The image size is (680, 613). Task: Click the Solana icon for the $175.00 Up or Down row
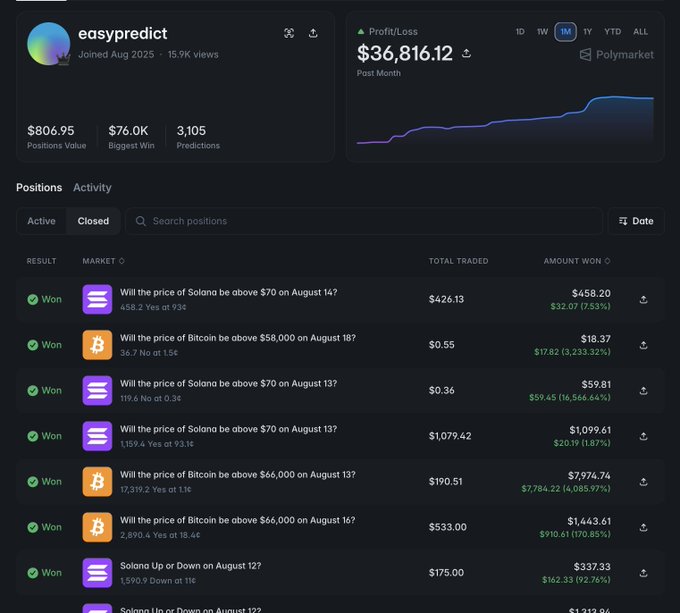point(97,572)
